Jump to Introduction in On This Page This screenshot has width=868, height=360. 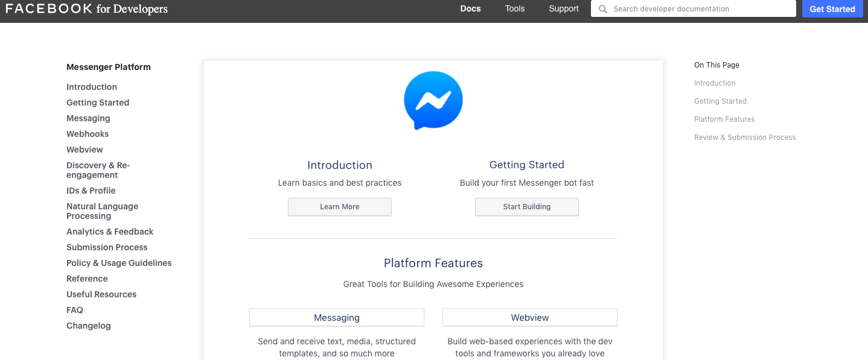(x=715, y=83)
